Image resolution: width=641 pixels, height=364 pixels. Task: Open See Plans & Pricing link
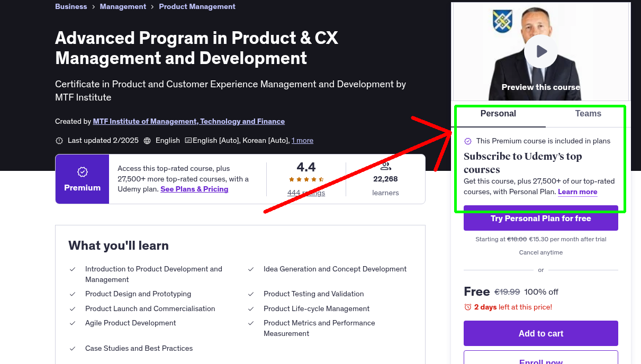pyautogui.click(x=194, y=189)
